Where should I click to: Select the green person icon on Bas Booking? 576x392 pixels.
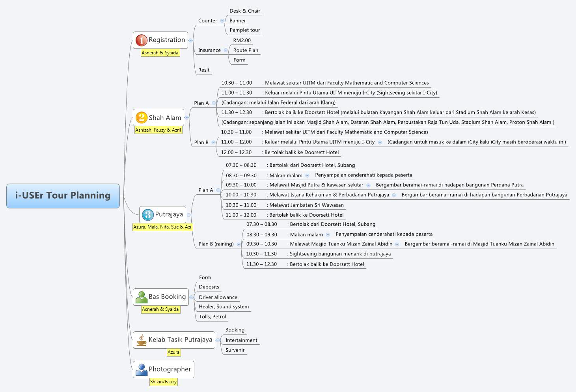(141, 296)
